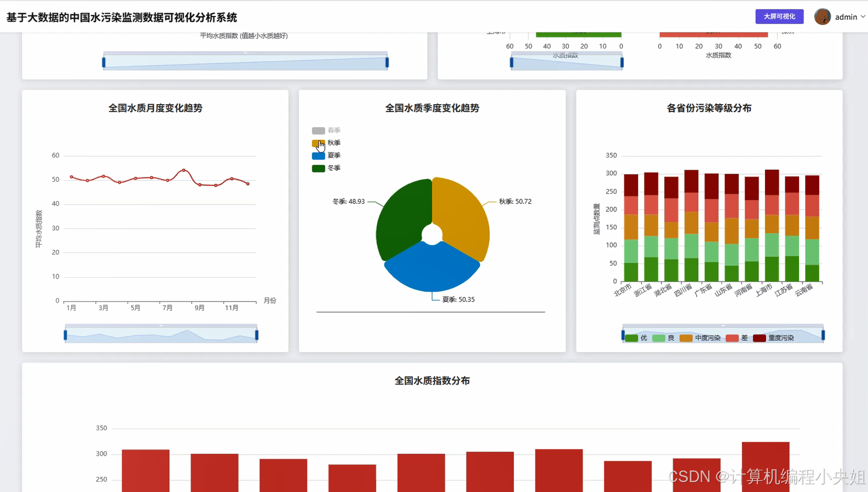Click the 秋季: 50.72 data label
The image size is (868, 492).
(516, 202)
